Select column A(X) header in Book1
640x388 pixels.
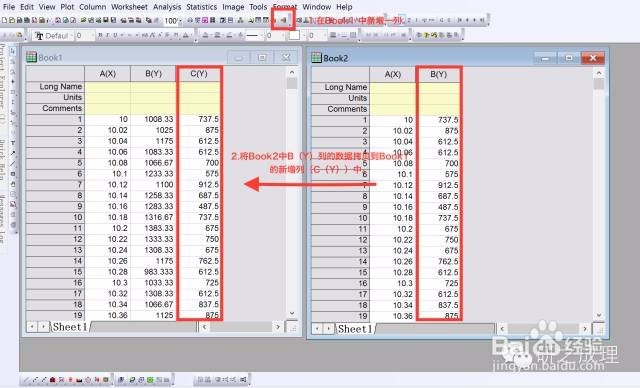107,74
